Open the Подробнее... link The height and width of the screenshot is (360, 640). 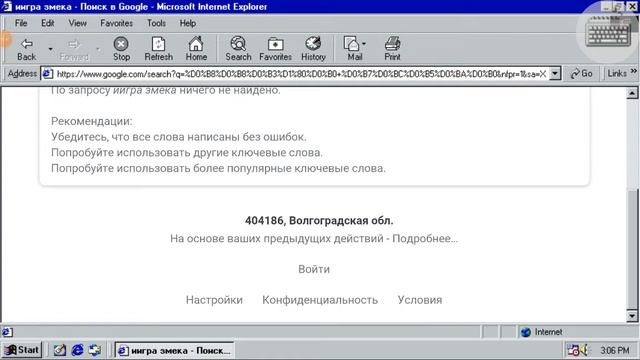425,238
